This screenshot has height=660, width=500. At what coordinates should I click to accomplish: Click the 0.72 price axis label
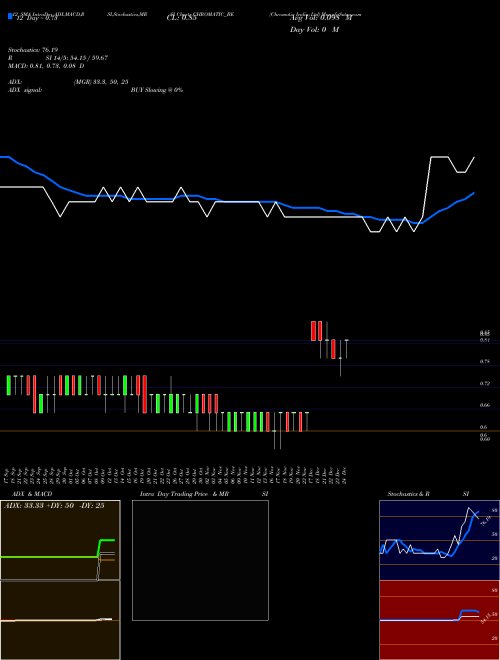(484, 383)
